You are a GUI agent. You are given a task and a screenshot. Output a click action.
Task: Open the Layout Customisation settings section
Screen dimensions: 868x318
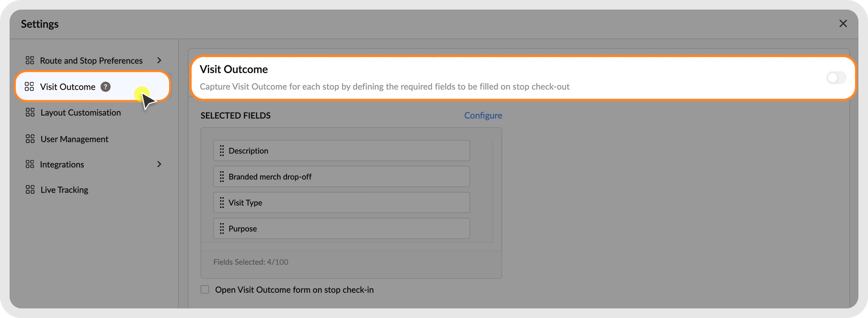click(x=80, y=113)
